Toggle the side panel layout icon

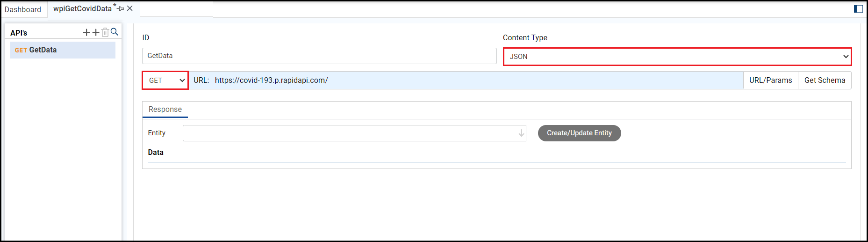[x=858, y=9]
